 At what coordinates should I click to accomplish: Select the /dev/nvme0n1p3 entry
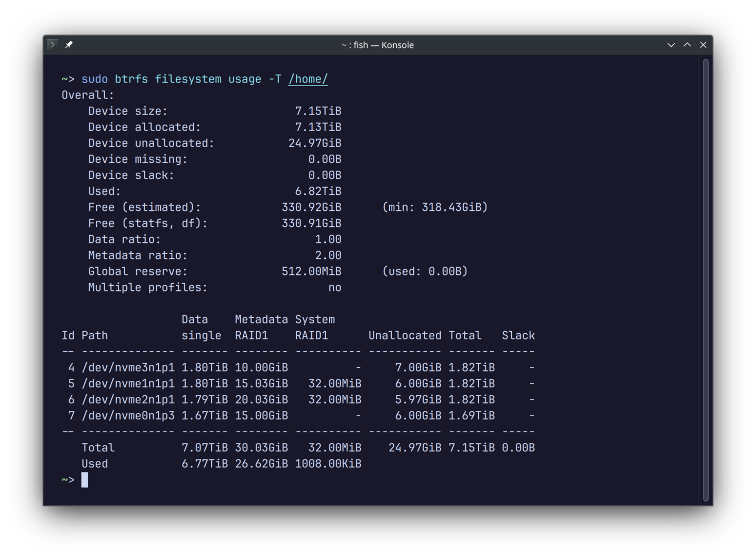[128, 415]
